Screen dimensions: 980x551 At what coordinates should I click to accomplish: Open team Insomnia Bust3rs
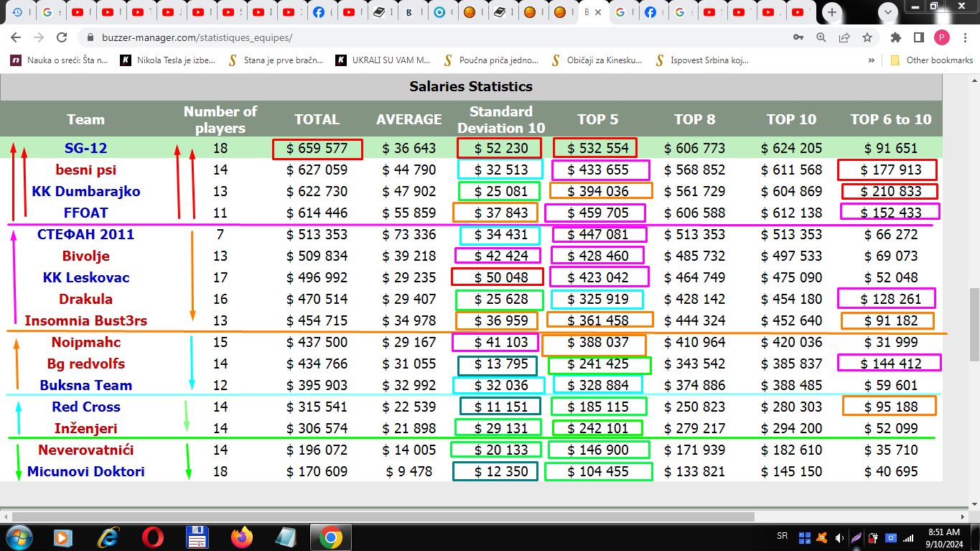click(85, 321)
